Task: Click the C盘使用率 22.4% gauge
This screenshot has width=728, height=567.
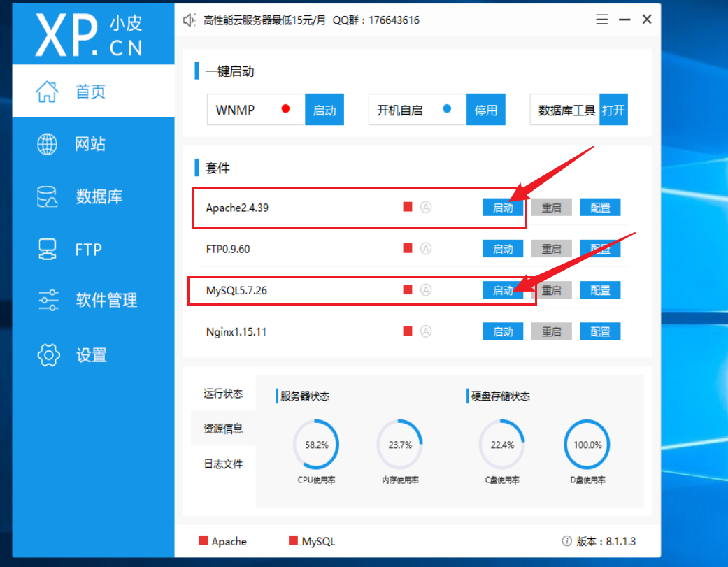Action: [502, 445]
